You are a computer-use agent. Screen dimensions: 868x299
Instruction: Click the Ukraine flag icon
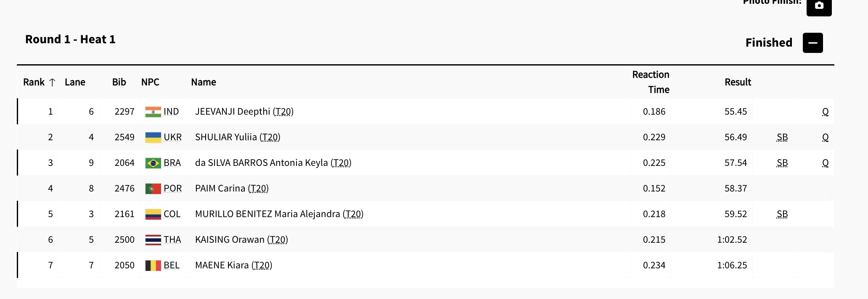click(153, 137)
